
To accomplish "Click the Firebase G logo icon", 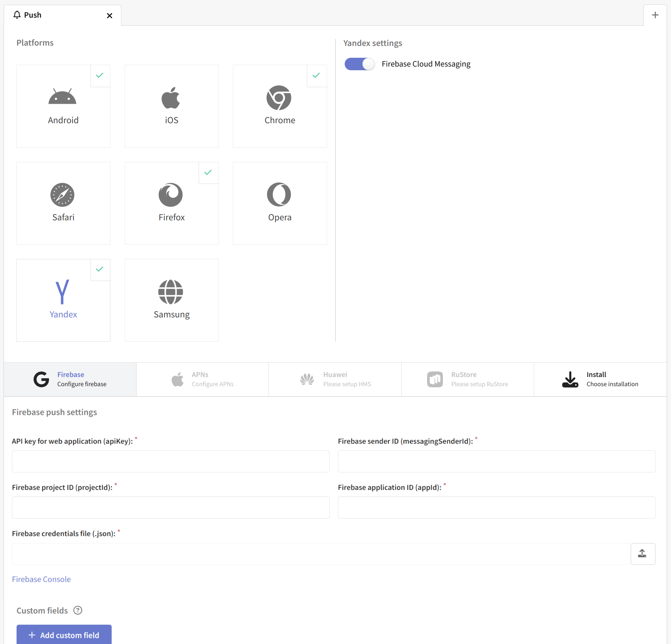I will coord(41,379).
